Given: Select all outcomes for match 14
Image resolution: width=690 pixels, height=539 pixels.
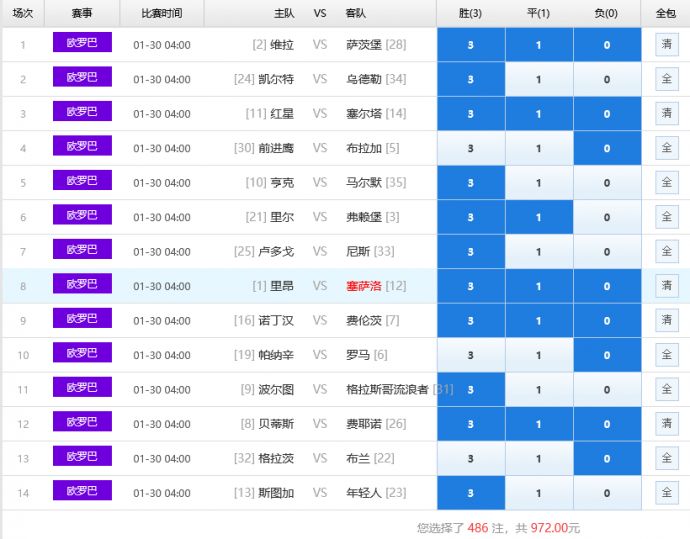Looking at the screenshot, I should pyautogui.click(x=666, y=493).
